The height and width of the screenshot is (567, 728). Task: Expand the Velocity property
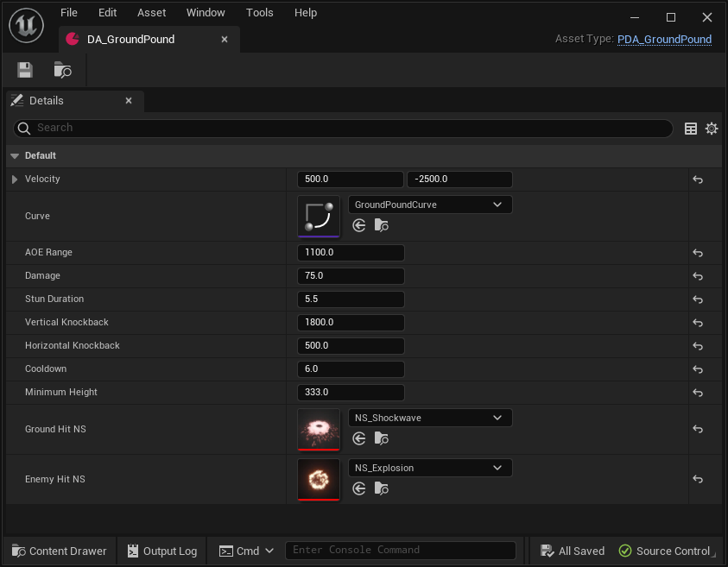pyautogui.click(x=15, y=180)
